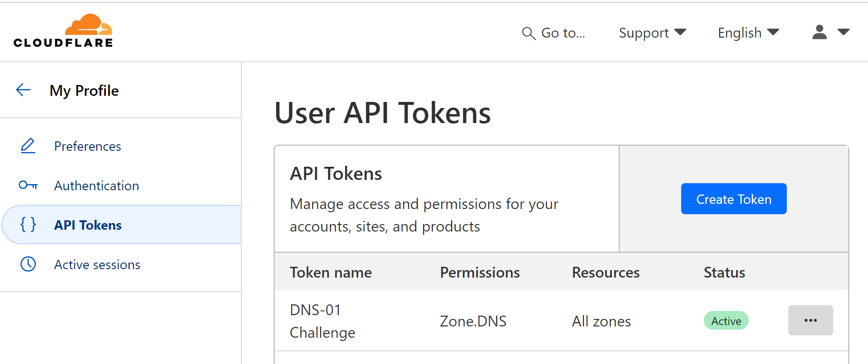
Task: Click the Status column header
Action: pos(724,272)
